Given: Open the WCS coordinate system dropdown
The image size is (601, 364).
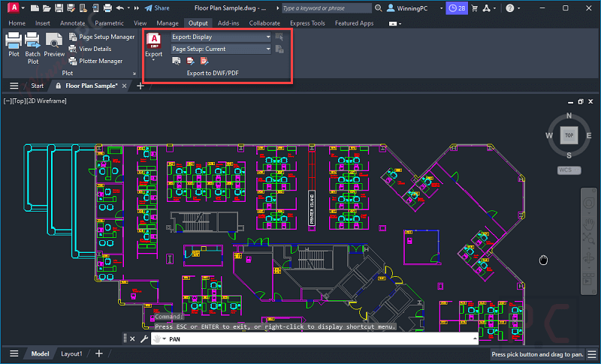Looking at the screenshot, I should pyautogui.click(x=569, y=170).
